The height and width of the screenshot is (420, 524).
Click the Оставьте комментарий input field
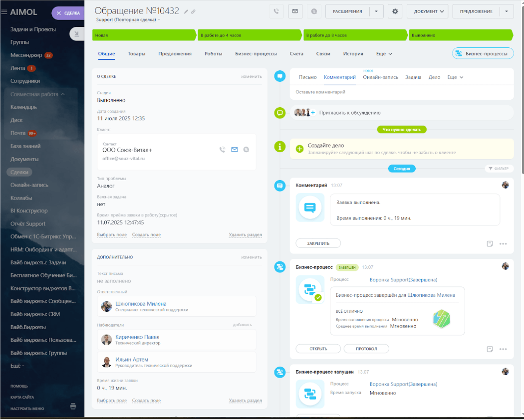(401, 92)
